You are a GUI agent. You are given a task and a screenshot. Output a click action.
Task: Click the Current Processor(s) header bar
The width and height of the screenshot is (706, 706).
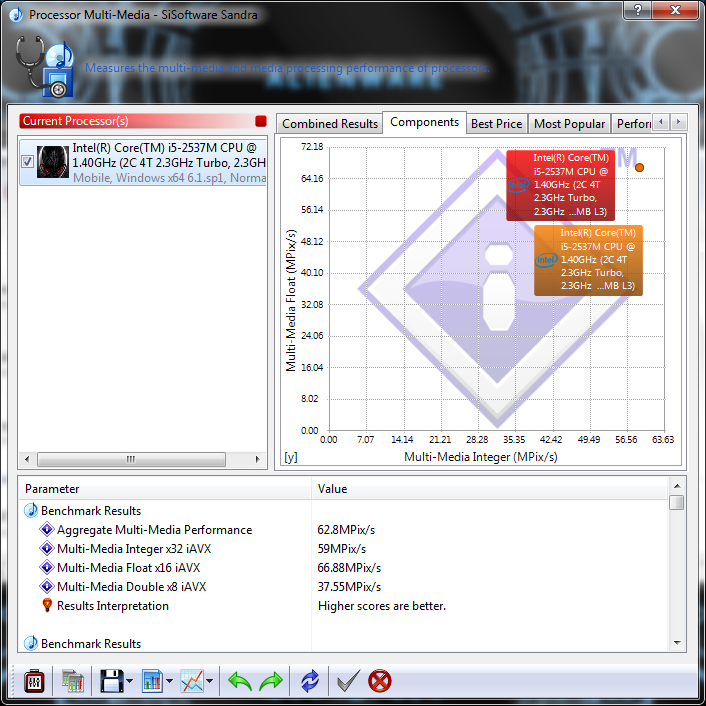(x=143, y=121)
